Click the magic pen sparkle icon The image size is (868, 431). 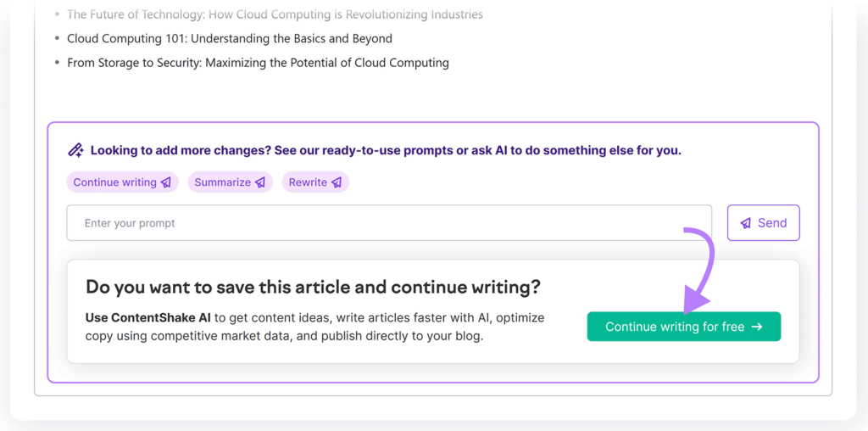(x=75, y=150)
